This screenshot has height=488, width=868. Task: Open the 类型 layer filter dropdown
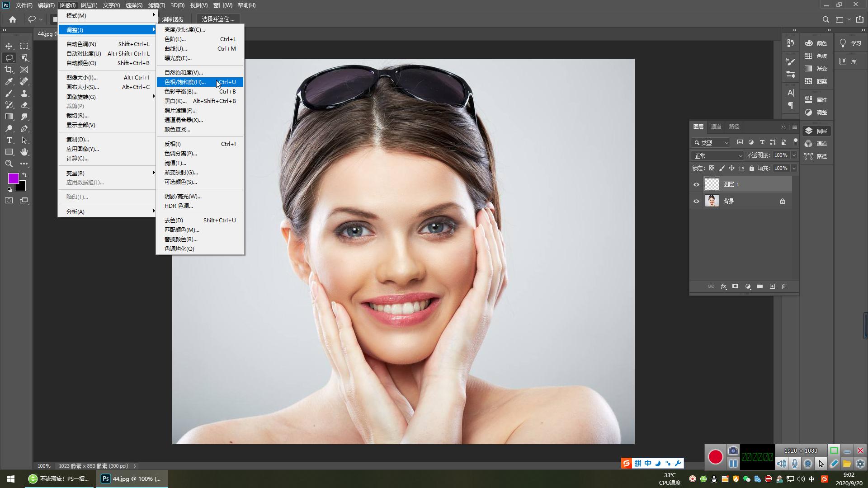711,142
